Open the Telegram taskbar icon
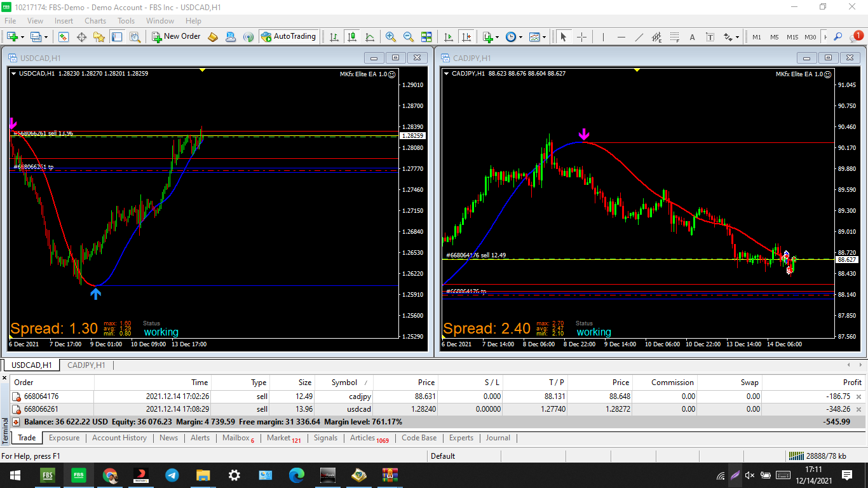Screen dimensions: 868x488 [x=172, y=475]
